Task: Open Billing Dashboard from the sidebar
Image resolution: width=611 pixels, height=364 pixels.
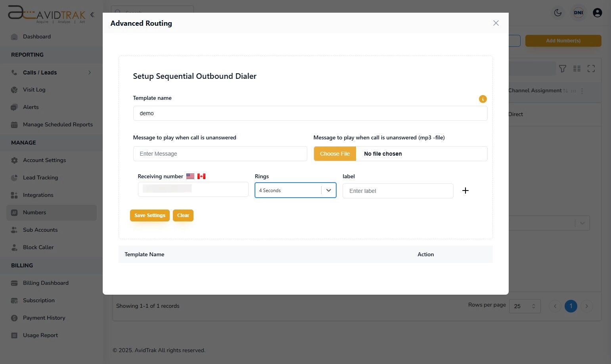Action: (46, 283)
